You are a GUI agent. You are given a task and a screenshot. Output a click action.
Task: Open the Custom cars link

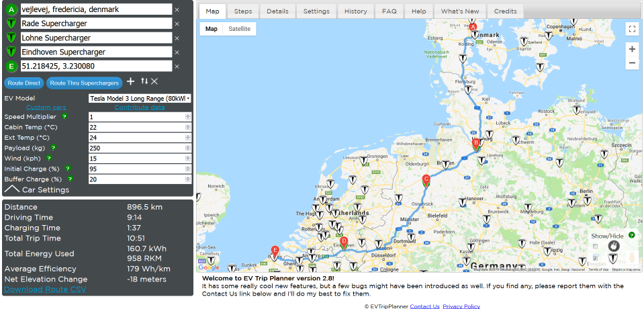tap(46, 107)
